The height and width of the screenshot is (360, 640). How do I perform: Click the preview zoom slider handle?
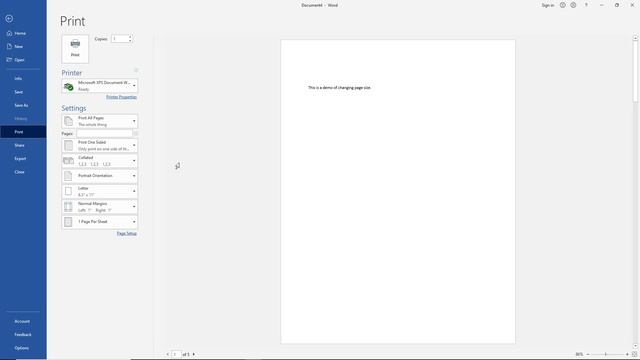click(x=606, y=354)
